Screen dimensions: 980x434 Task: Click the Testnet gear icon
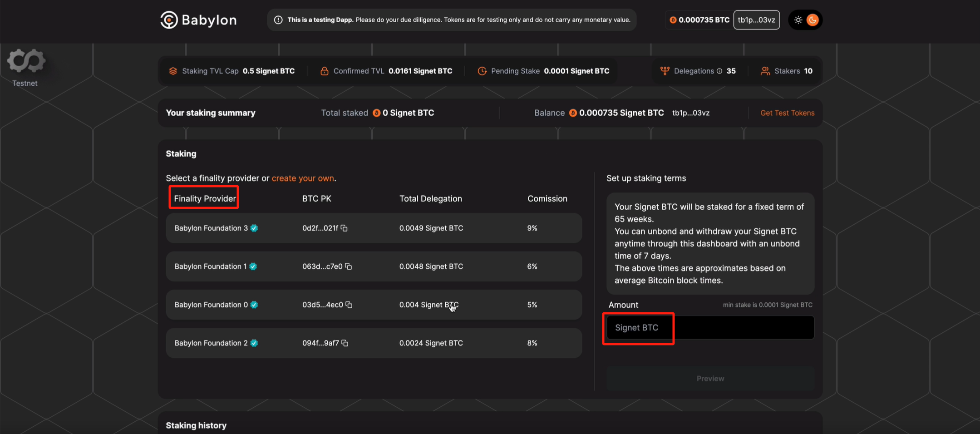click(26, 60)
